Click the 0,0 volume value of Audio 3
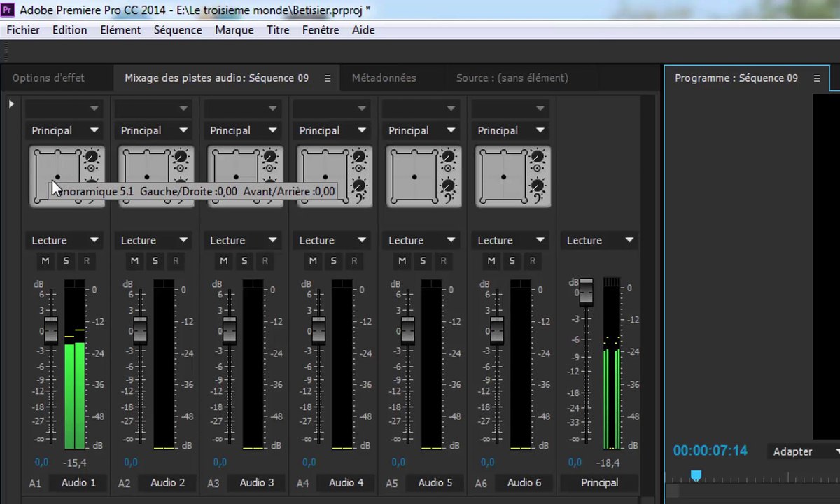This screenshot has height=504, width=840. tap(220, 463)
